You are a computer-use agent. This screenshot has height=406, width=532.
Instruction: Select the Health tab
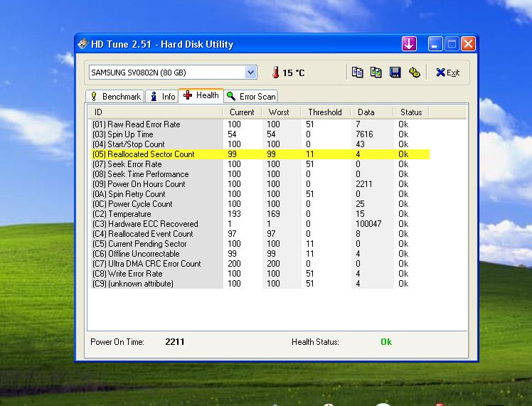pos(201,95)
